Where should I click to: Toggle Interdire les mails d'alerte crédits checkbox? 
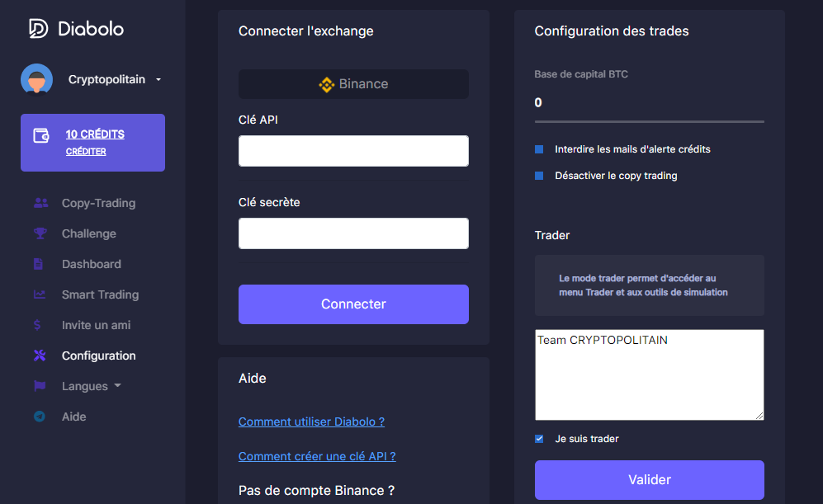point(539,149)
